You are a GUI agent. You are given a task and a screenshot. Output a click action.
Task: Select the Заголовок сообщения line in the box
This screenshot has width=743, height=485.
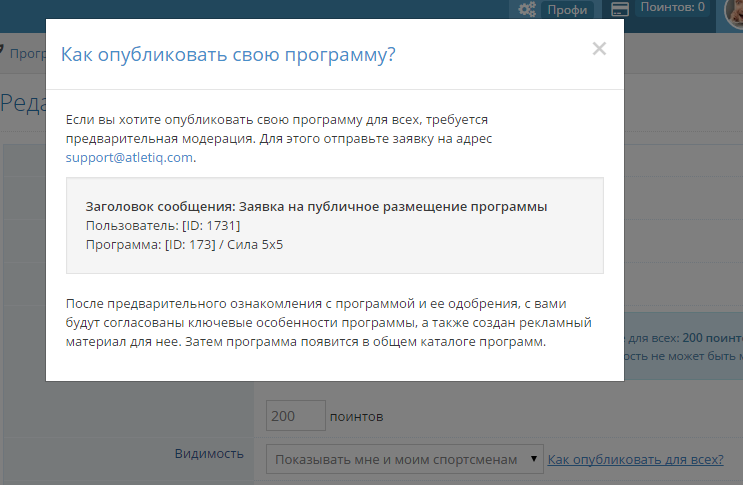[316, 207]
